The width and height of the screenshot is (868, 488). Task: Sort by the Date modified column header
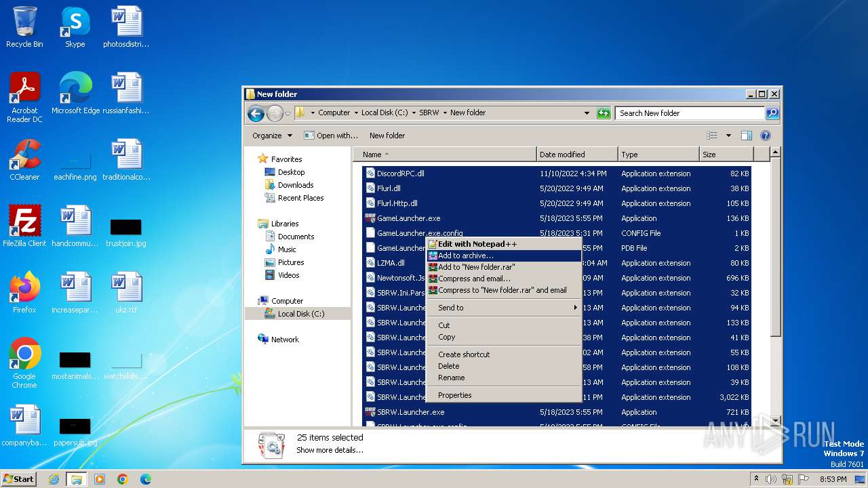[x=577, y=155]
